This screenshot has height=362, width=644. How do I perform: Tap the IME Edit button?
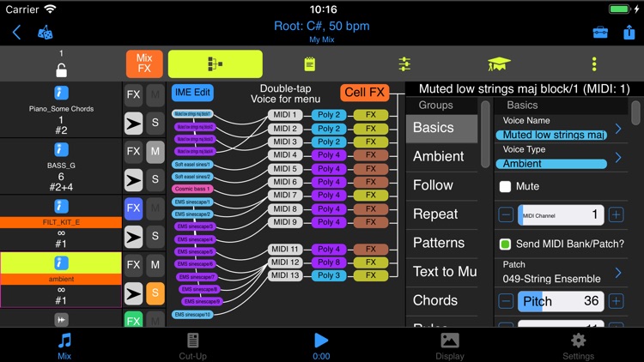click(x=192, y=93)
